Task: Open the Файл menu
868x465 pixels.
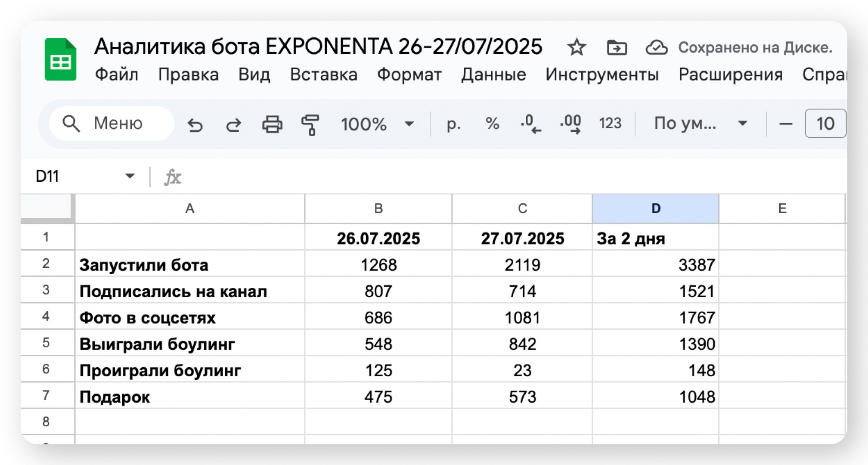Action: click(116, 75)
